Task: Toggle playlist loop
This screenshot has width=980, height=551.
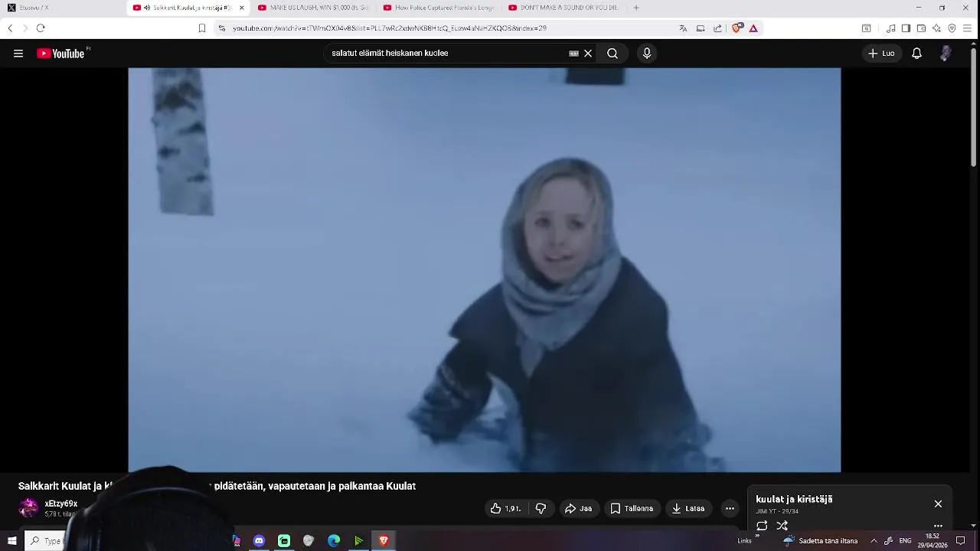Action: tap(762, 526)
